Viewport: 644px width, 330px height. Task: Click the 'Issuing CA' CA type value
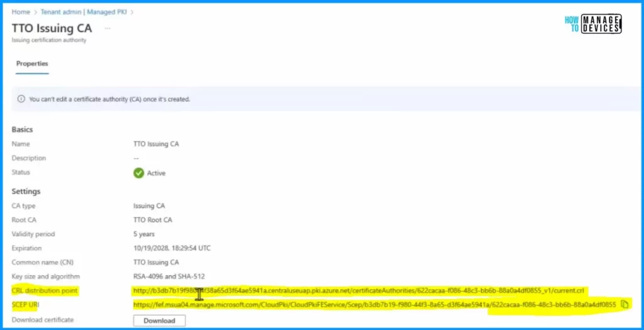149,206
